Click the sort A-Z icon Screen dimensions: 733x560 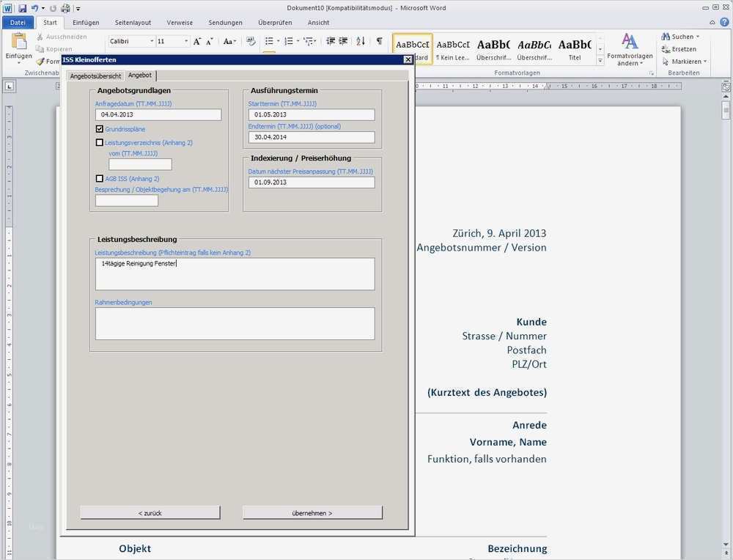coord(361,42)
